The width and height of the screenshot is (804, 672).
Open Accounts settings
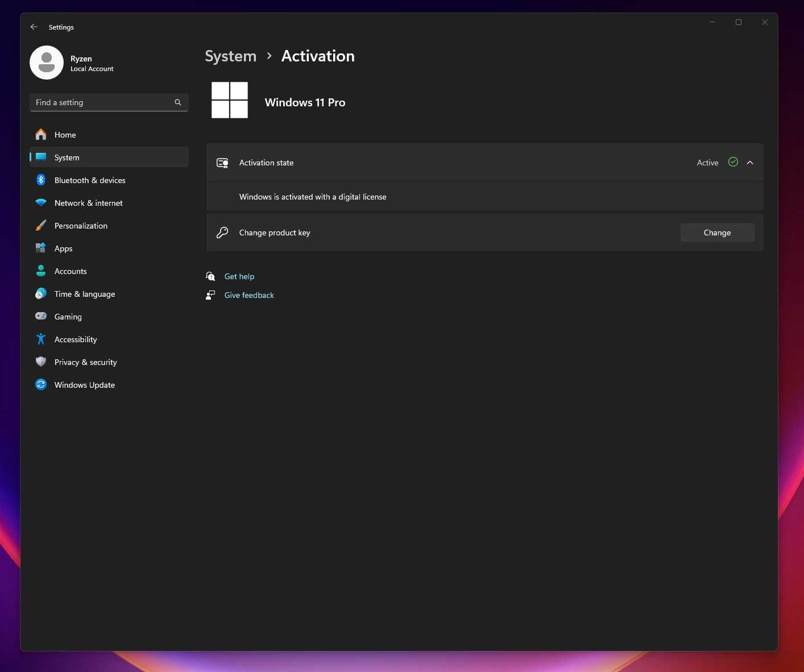coord(109,271)
